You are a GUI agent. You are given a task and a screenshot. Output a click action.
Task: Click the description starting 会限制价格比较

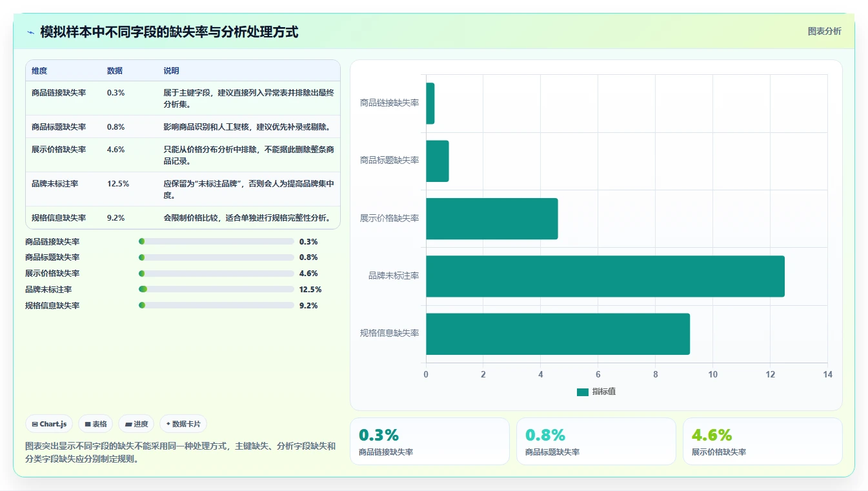[x=247, y=217]
